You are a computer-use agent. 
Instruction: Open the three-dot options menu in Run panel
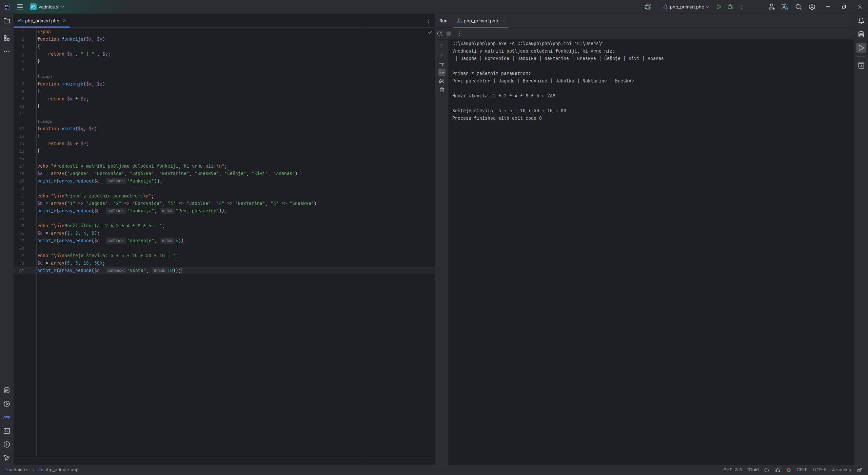click(x=460, y=34)
